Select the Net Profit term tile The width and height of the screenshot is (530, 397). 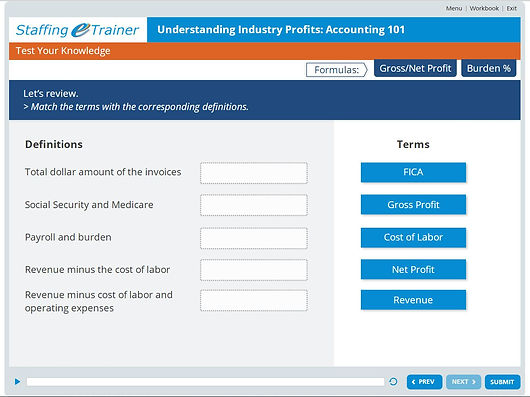pos(413,269)
